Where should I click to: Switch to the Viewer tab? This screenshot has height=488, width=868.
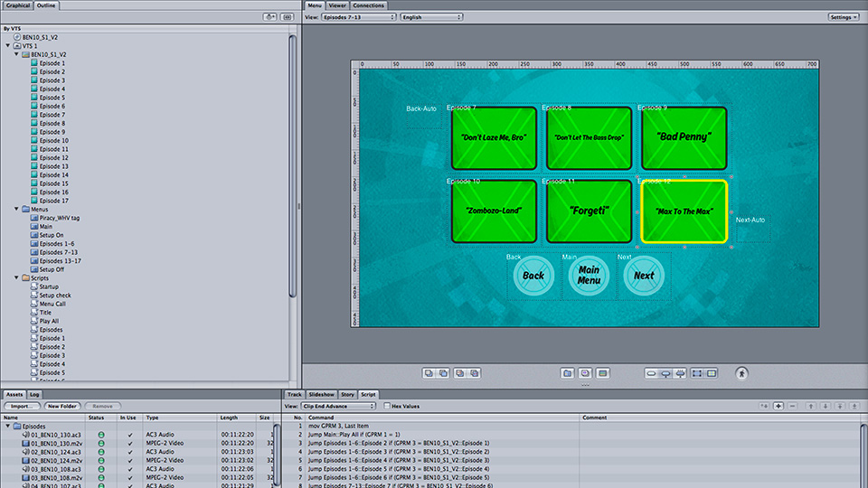[337, 5]
